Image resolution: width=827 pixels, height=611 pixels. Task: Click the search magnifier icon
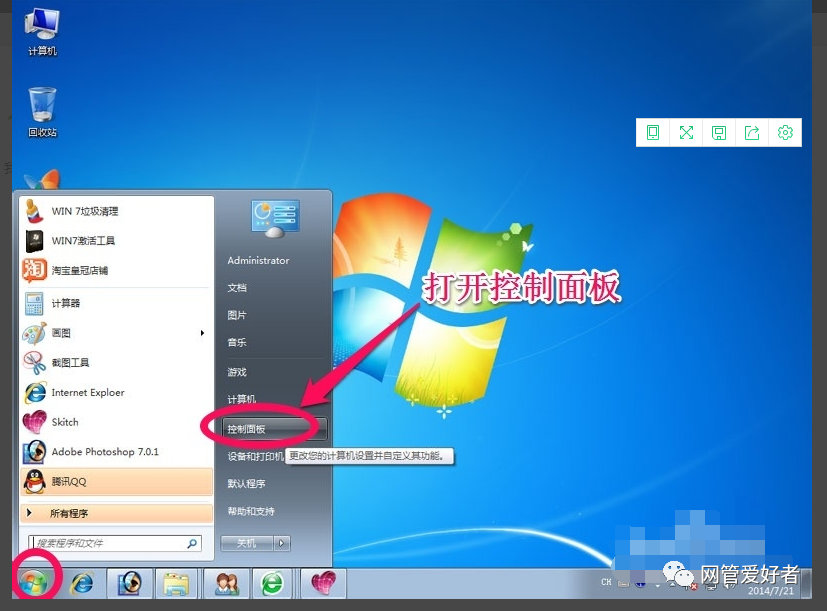coord(193,543)
